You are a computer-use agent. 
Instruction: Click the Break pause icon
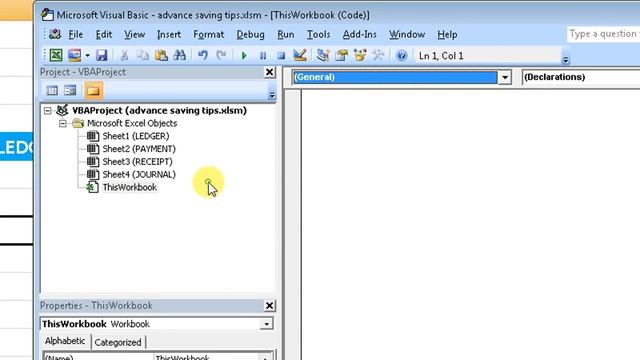[263, 56]
